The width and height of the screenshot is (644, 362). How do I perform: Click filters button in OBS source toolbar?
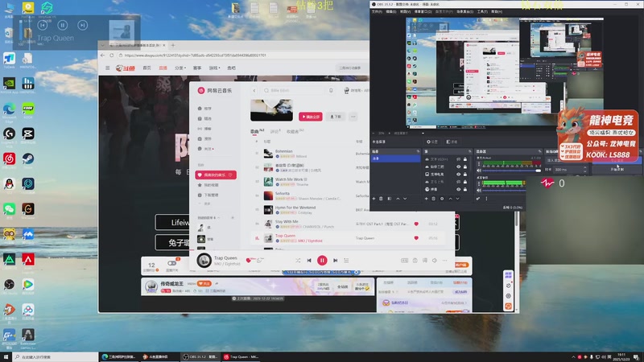click(452, 142)
